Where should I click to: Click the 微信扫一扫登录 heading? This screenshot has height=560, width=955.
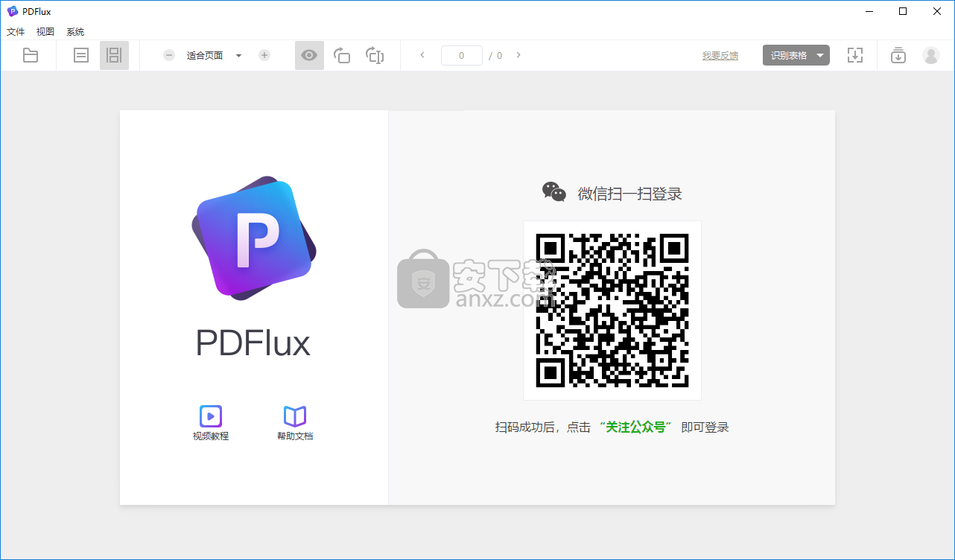630,194
